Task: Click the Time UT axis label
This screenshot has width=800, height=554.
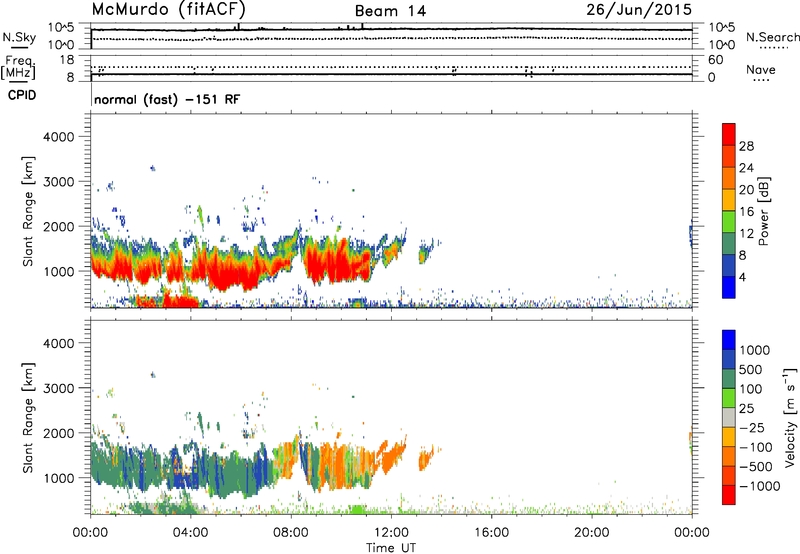Action: tap(391, 548)
